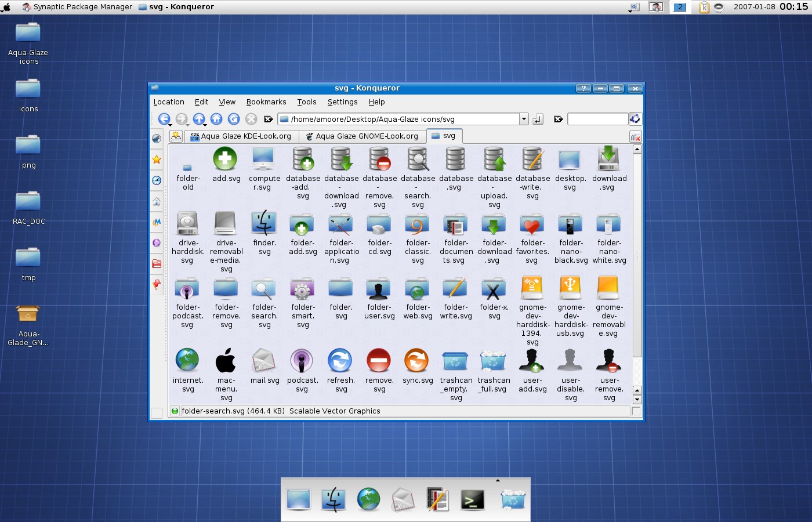
Task: Select the folder-favorites.svg icon
Action: (x=532, y=224)
